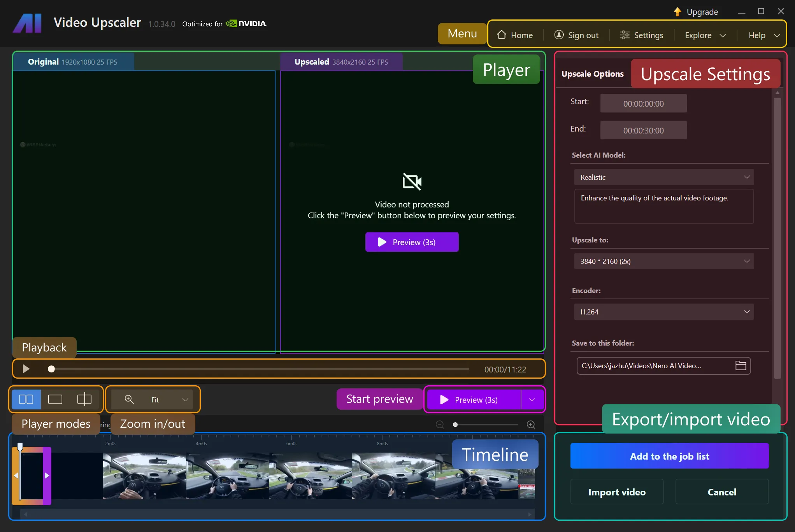Image resolution: width=795 pixels, height=532 pixels.
Task: Select the split-screen comparison player mode
Action: [x=84, y=399]
